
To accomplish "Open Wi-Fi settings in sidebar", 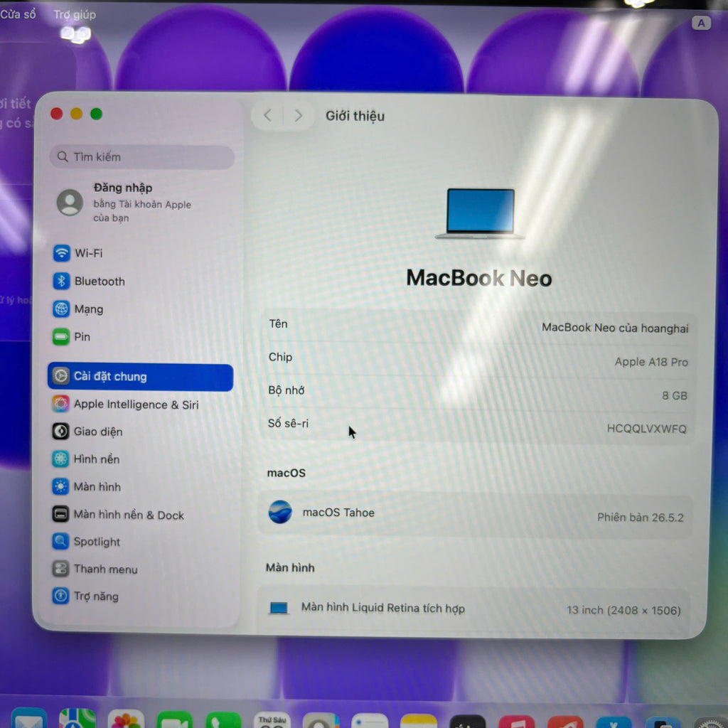I will pos(78,253).
